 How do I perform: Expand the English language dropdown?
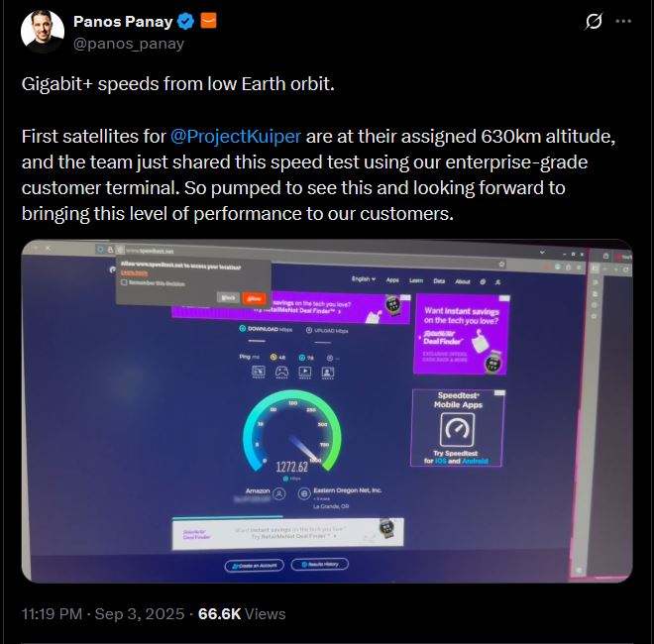coord(364,278)
